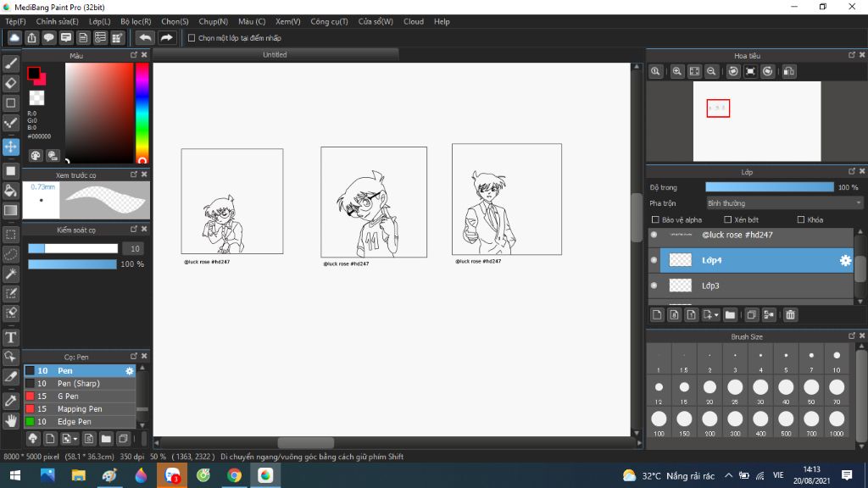Screen dimensions: 868x488
Task: Click the Navigator preview thumbnail
Action: [757, 121]
